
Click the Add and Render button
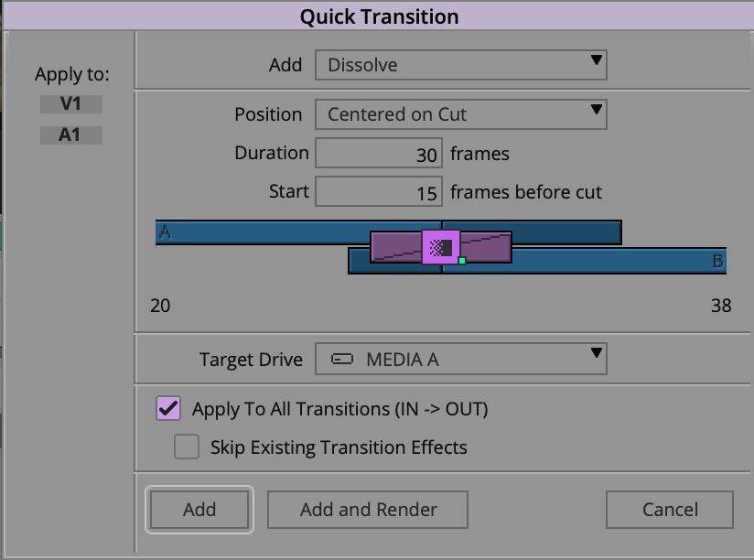click(368, 510)
